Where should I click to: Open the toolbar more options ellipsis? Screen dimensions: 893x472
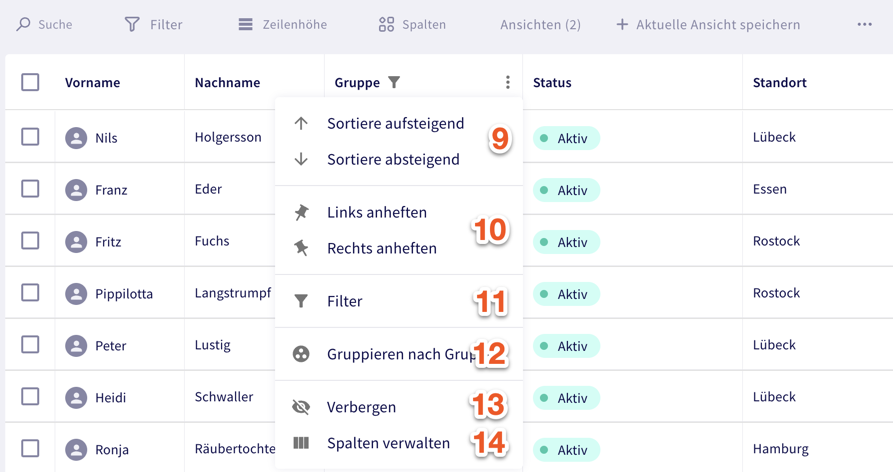click(864, 24)
